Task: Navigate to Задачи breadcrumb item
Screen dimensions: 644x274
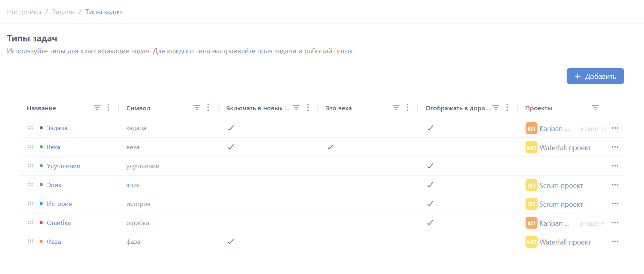Action: 63,12
